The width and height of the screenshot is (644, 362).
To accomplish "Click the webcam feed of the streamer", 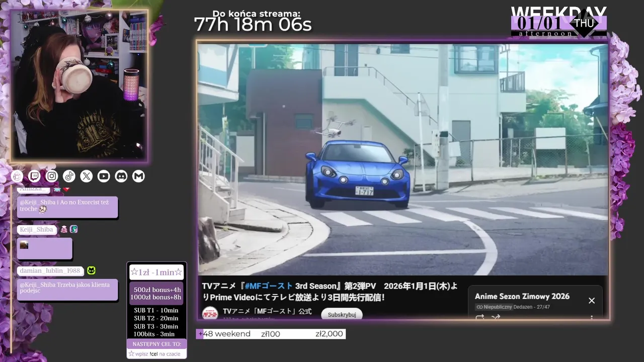I will (79, 86).
